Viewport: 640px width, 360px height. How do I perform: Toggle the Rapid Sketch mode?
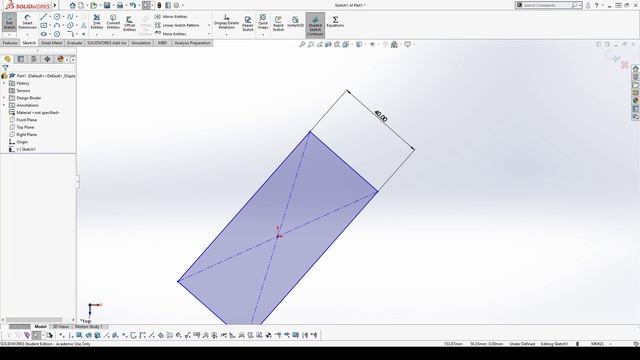coord(278,23)
